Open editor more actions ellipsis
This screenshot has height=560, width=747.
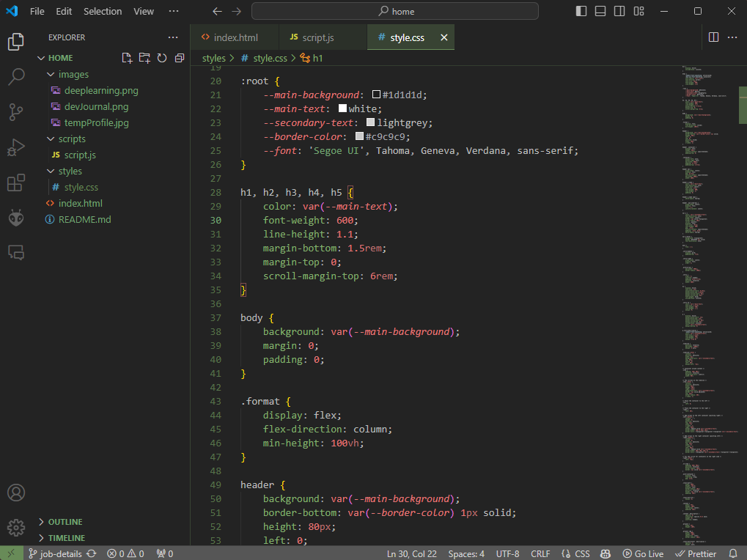732,37
